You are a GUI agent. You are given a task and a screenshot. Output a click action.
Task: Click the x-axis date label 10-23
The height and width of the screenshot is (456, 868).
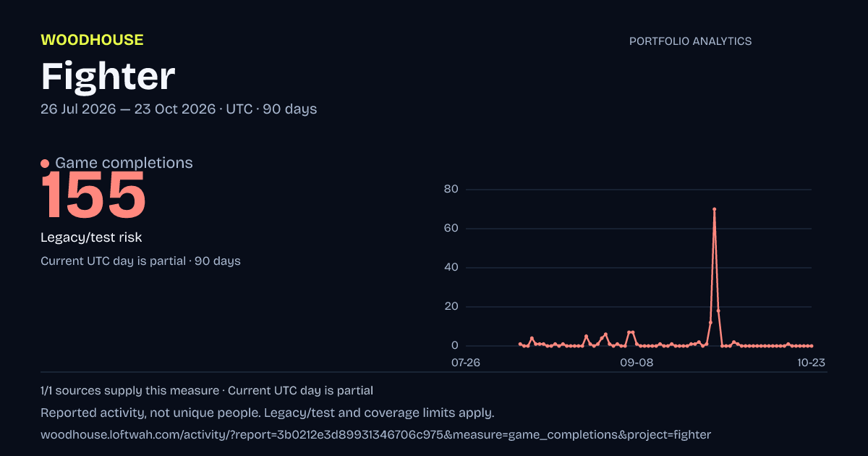coord(812,362)
